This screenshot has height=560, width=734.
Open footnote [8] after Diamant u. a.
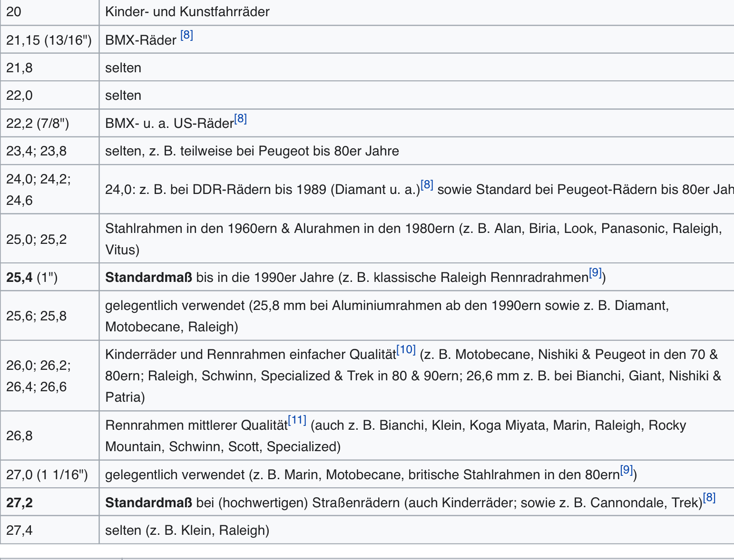pyautogui.click(x=427, y=185)
